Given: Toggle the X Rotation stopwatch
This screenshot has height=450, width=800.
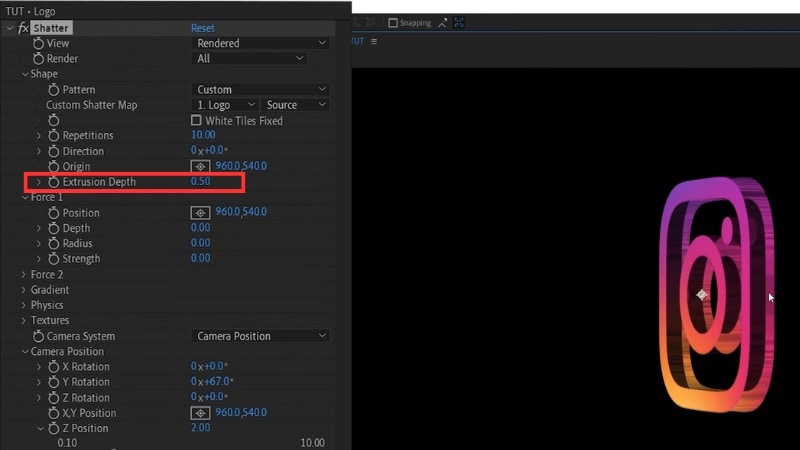Looking at the screenshot, I should [54, 366].
